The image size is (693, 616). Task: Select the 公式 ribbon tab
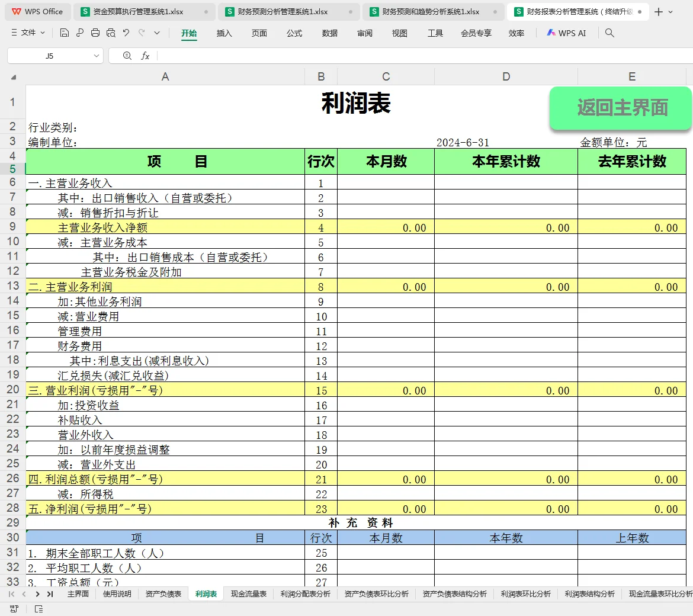click(294, 33)
